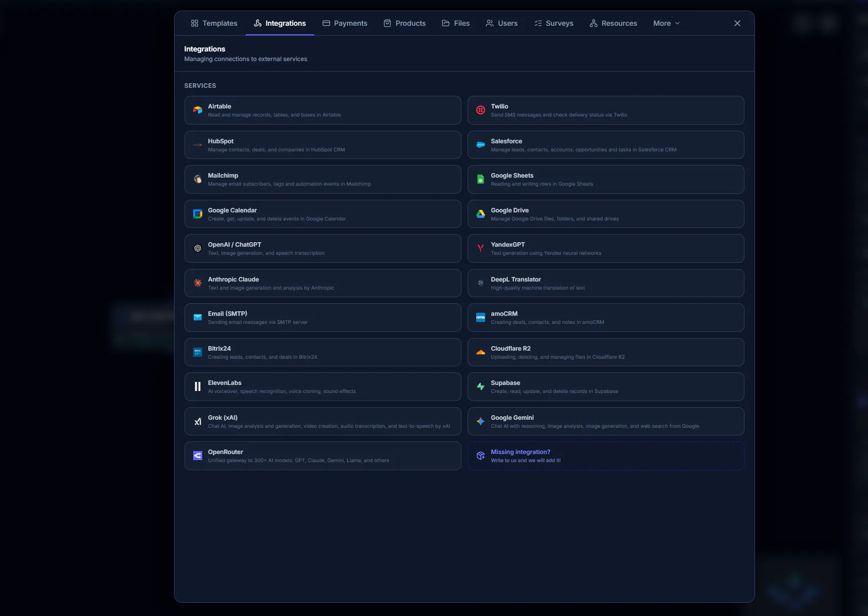Image resolution: width=868 pixels, height=616 pixels.
Task: Open the Google Sheets integration title
Action: 512,176
